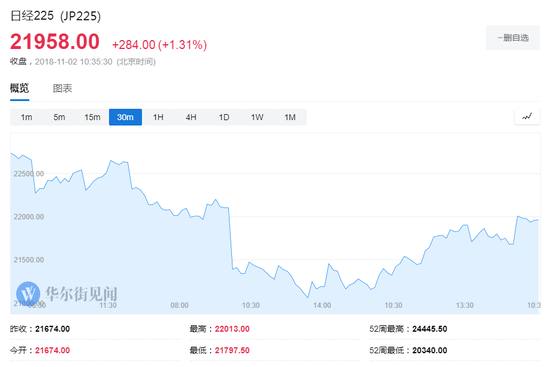The width and height of the screenshot is (550, 367).
Task: Click the 最高 value 22013.00
Action: point(232,329)
